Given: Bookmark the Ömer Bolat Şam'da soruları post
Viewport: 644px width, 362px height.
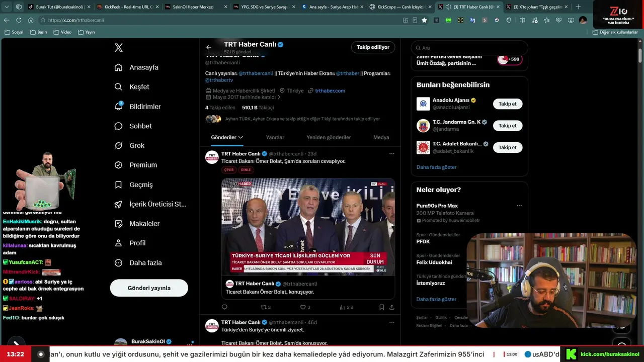Looking at the screenshot, I should (x=382, y=307).
